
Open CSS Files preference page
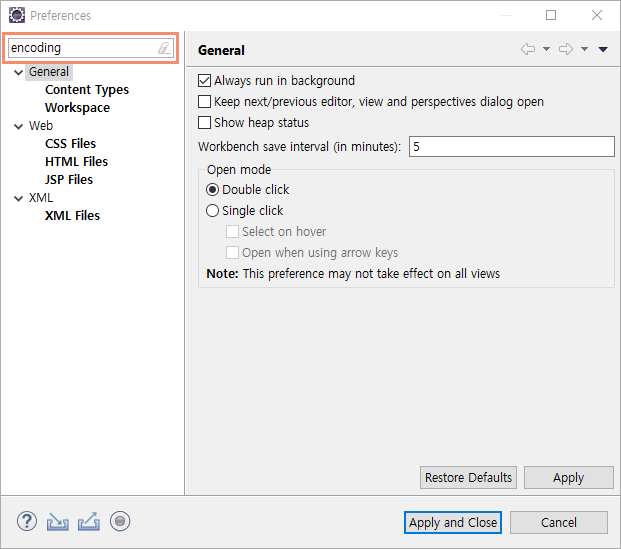point(70,143)
